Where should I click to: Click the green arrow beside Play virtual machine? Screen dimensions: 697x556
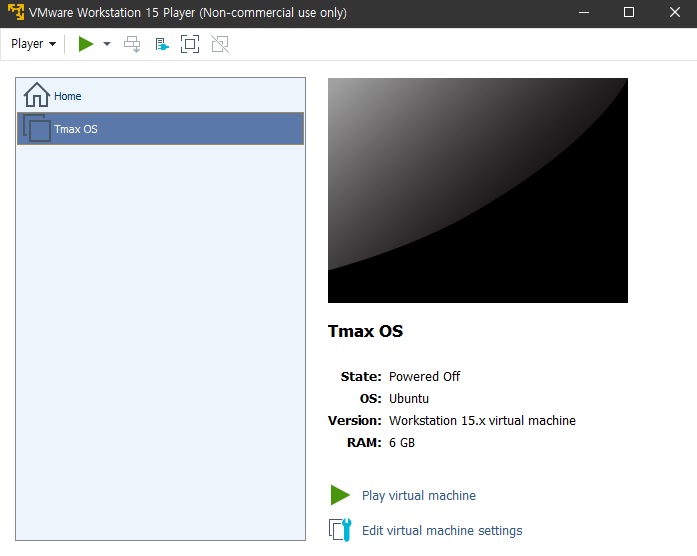tap(341, 495)
